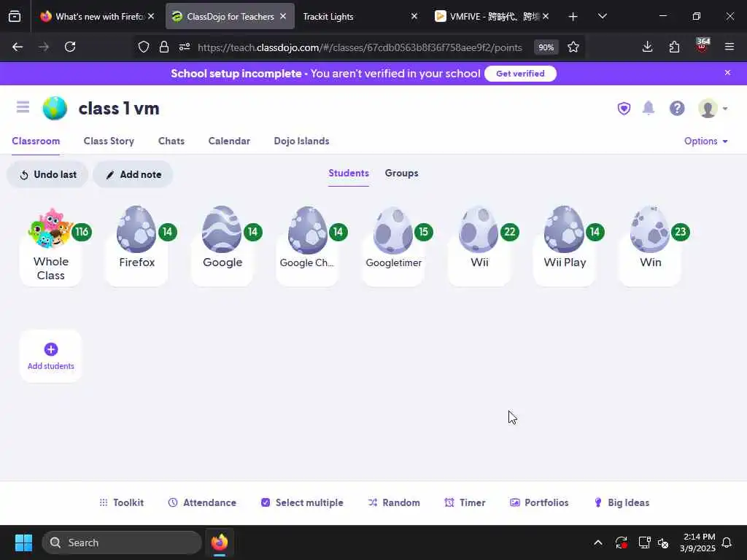Click the Add students plus tile
The width and height of the screenshot is (747, 560).
click(x=50, y=356)
